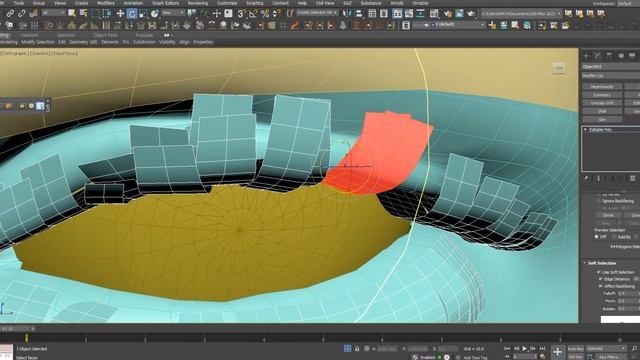Open the selection filter All dropdown
This screenshot has width=640, height=360.
(53, 13)
